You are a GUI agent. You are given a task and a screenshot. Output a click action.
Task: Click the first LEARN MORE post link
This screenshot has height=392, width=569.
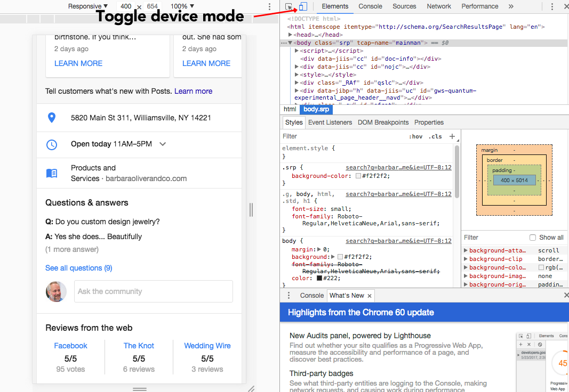click(x=78, y=63)
